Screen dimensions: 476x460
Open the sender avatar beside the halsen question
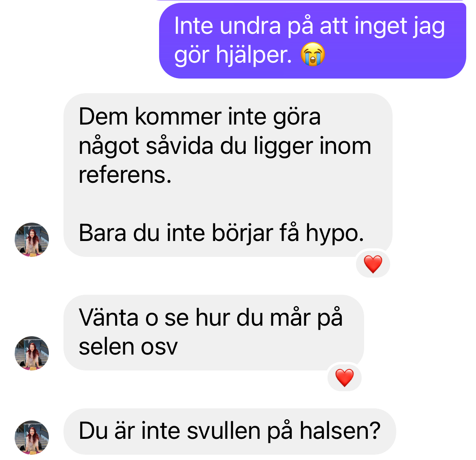pyautogui.click(x=32, y=437)
